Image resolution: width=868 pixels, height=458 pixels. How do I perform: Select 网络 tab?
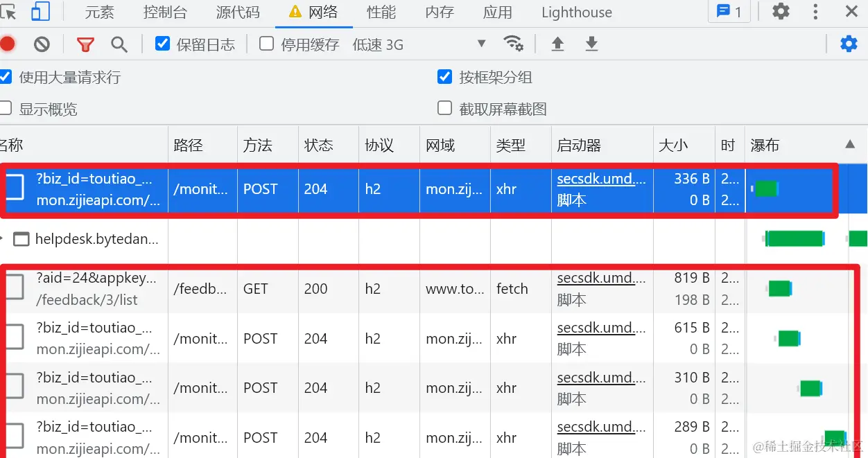[x=313, y=12]
